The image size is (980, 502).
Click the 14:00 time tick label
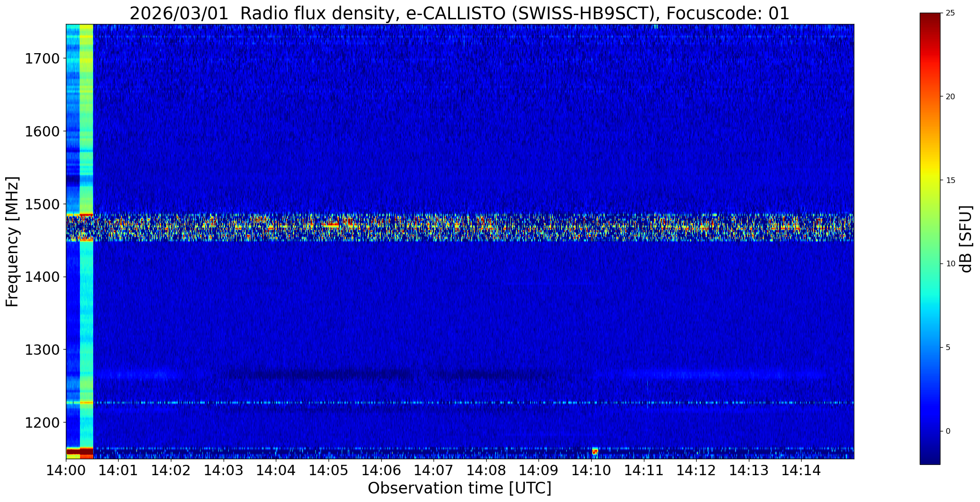pos(66,470)
